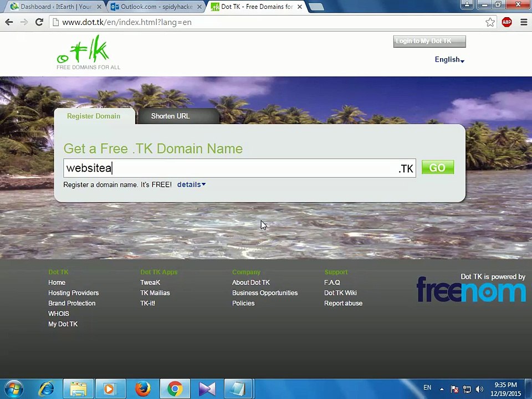Image resolution: width=532 pixels, height=399 pixels.
Task: Click the Login to My Dot TK button
Action: [429, 42]
